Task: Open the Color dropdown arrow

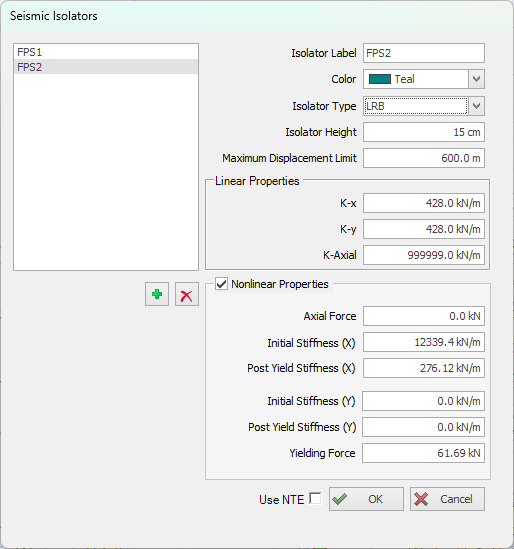Action: tap(476, 79)
